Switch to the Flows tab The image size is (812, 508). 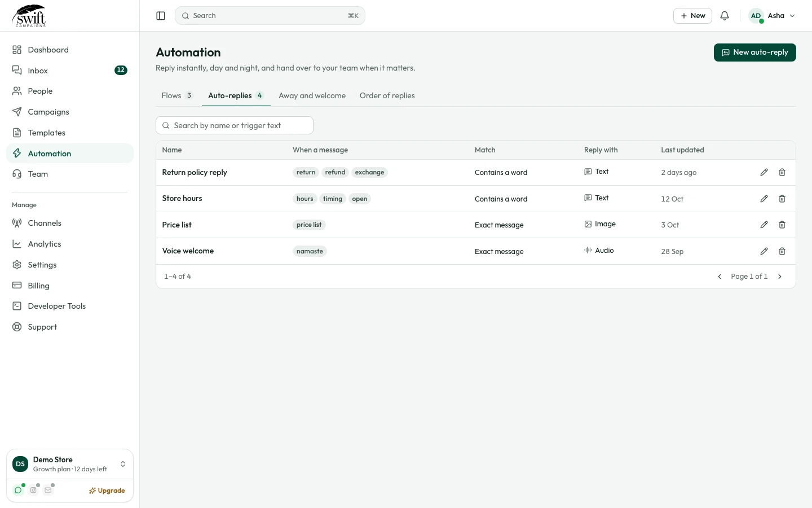click(177, 95)
